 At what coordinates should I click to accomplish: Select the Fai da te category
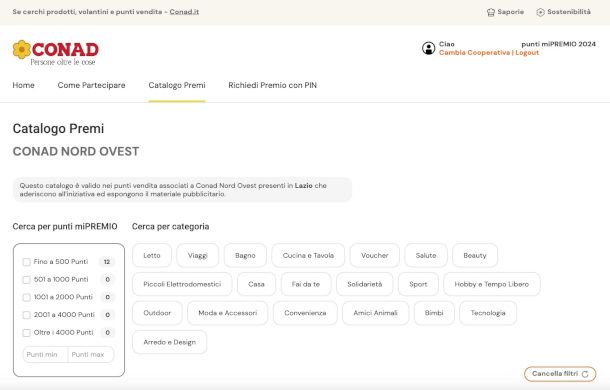[x=306, y=284]
